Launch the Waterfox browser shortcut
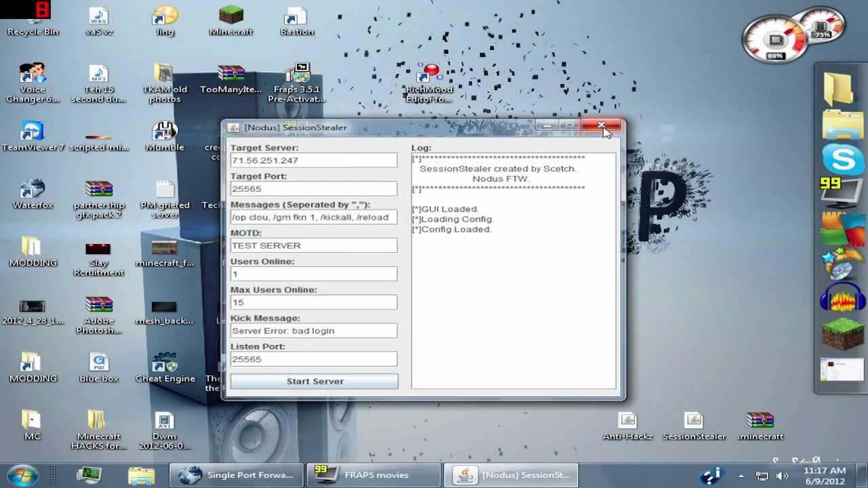This screenshot has height=488, width=868. (x=33, y=194)
